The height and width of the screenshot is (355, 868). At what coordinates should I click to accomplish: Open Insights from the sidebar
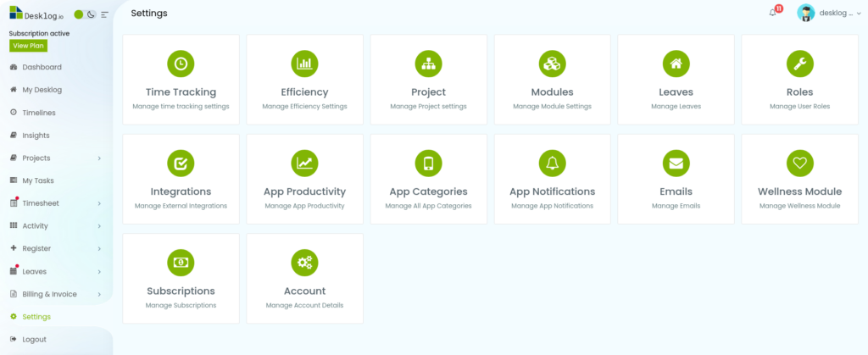pos(36,135)
